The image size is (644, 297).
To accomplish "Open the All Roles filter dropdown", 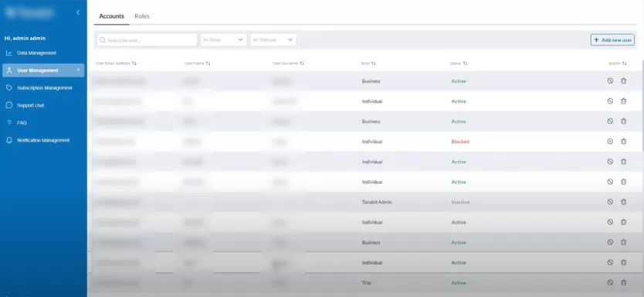I will pos(223,40).
